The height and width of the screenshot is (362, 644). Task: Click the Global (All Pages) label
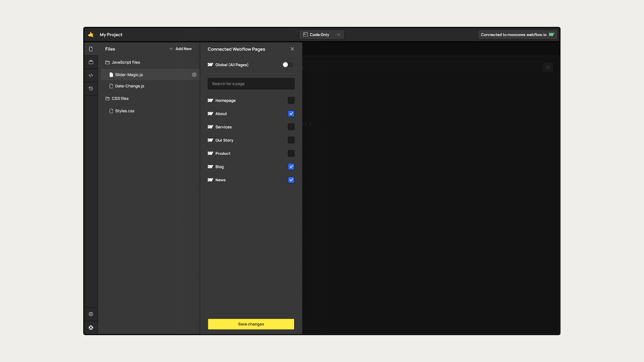pos(232,65)
